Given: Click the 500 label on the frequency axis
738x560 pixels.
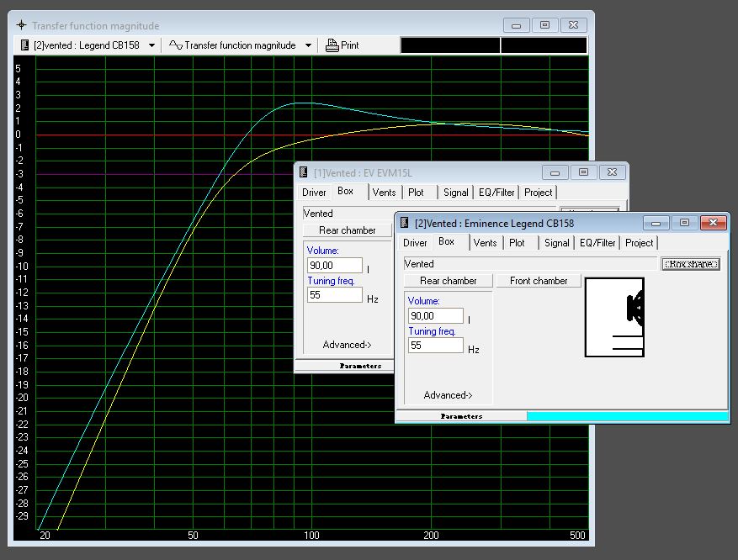Looking at the screenshot, I should (x=577, y=535).
